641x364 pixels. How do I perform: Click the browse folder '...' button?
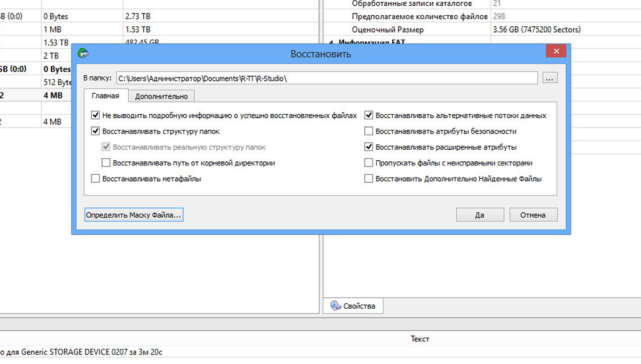[x=550, y=78]
